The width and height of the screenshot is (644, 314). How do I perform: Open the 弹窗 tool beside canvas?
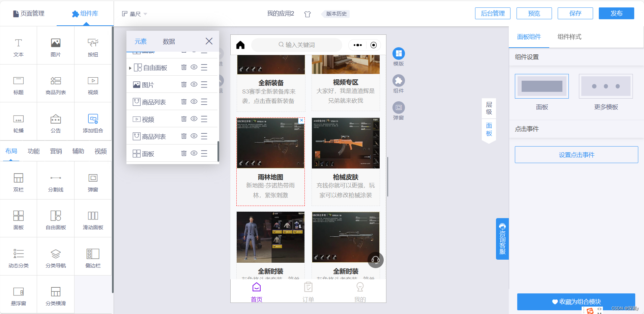(x=399, y=111)
